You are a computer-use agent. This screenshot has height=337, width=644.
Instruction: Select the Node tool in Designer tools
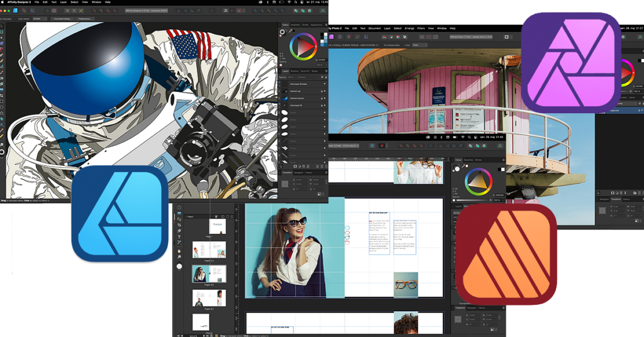[2, 37]
